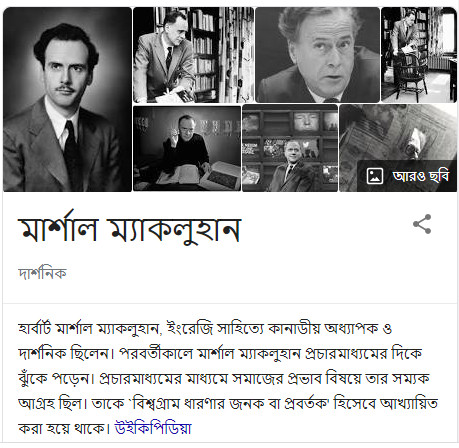The width and height of the screenshot is (459, 448).
Task: Click the দার্শনিক subtitle label
Action: 42,273
